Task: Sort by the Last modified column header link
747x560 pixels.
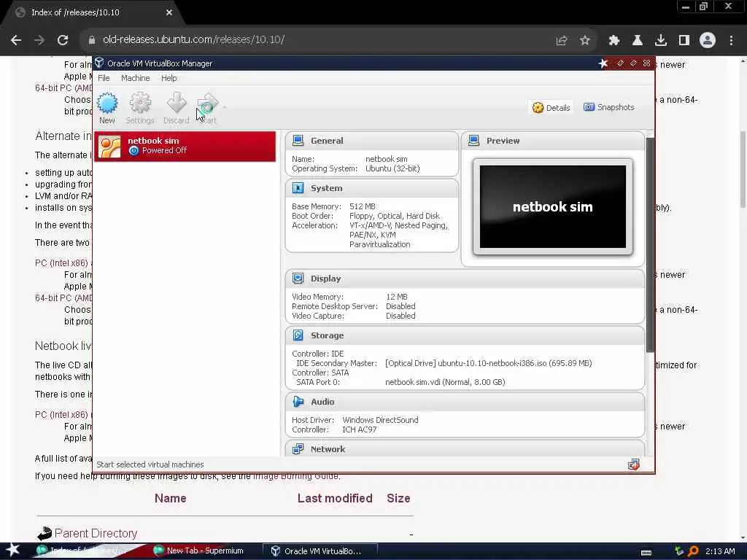Action: pos(335,498)
